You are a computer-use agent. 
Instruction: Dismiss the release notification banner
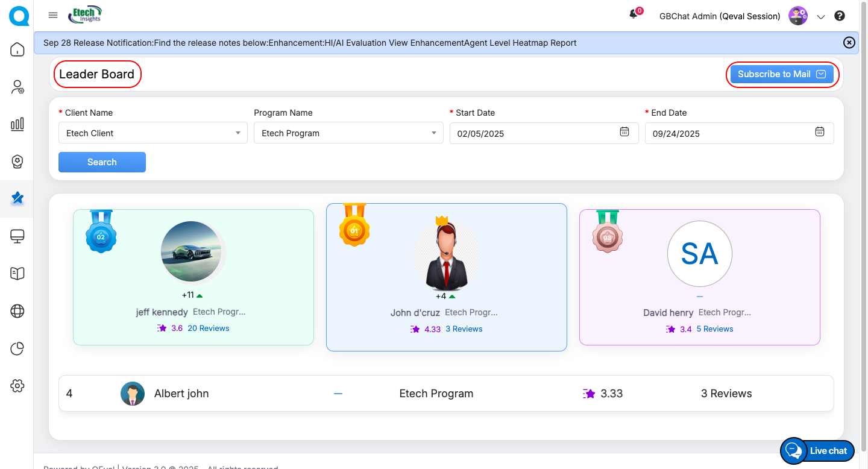(x=849, y=42)
